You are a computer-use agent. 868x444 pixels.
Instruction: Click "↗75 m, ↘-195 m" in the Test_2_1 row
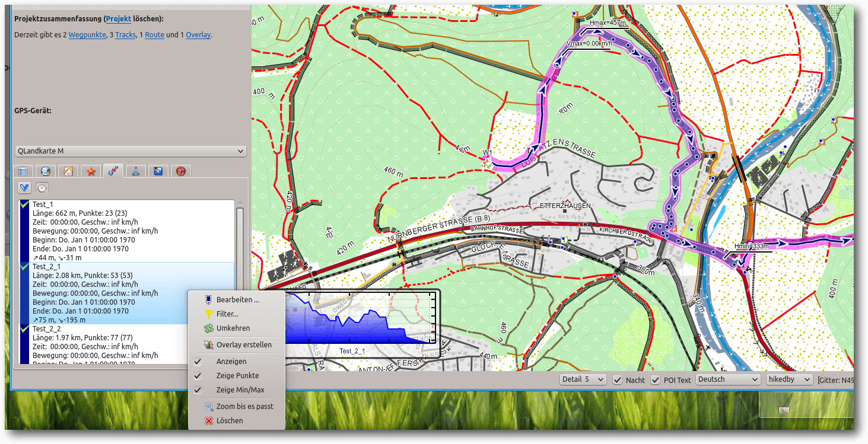[x=59, y=320]
